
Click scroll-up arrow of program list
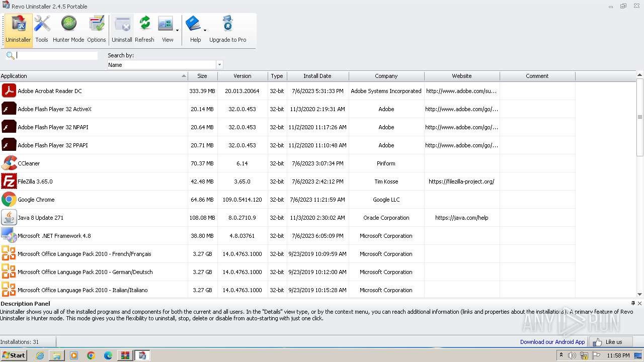click(640, 75)
